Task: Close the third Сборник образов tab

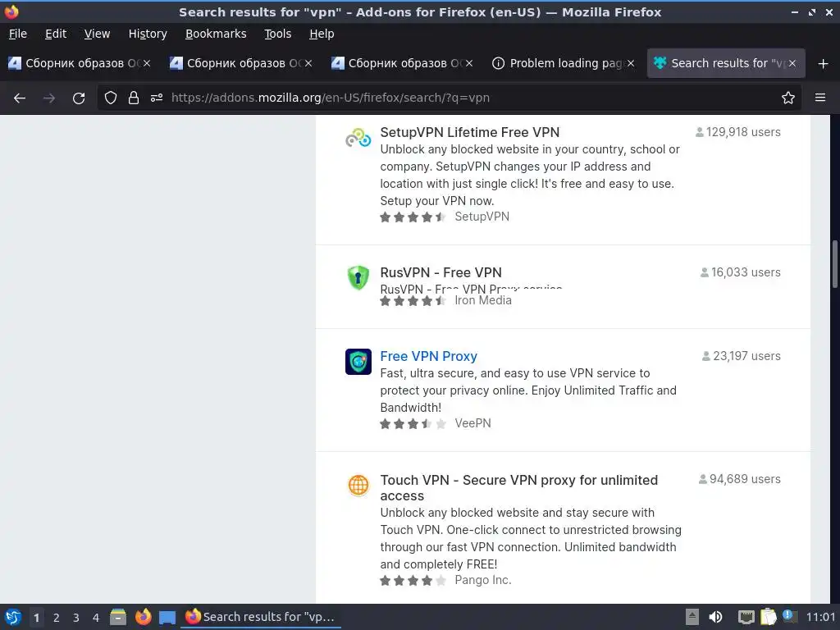Action: pos(469,63)
